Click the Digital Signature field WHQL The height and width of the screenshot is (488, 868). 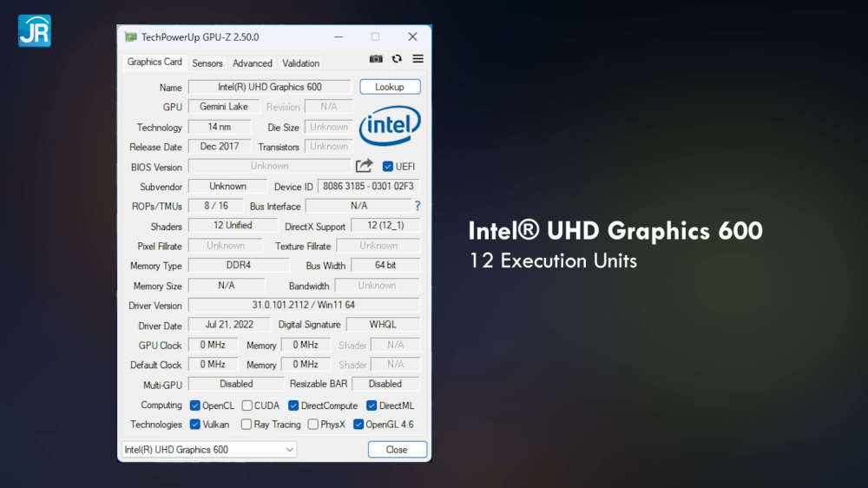click(383, 325)
